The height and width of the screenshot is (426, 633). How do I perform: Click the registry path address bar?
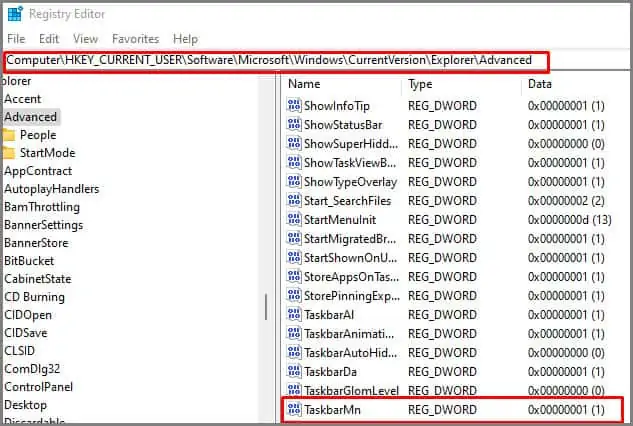point(277,61)
